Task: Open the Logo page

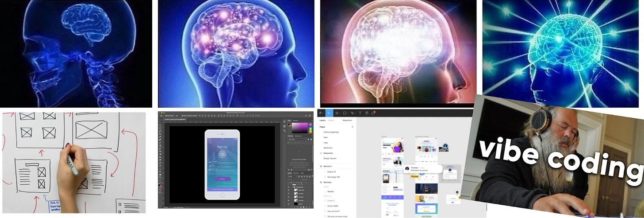Action: coord(326,143)
